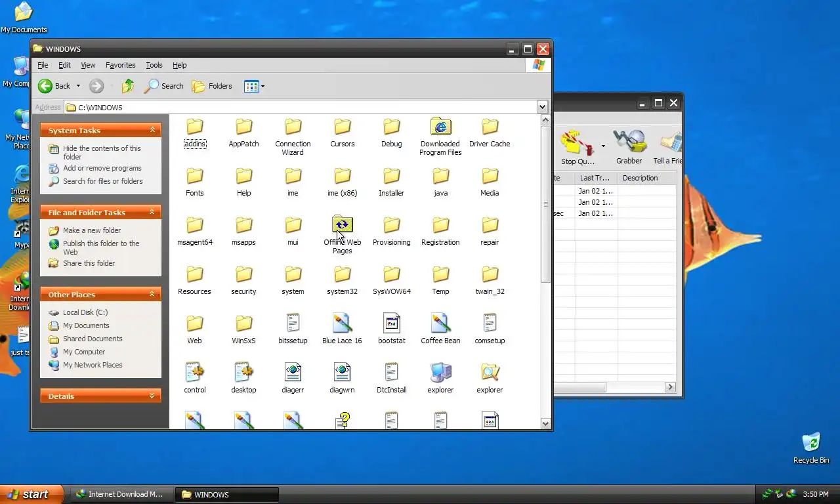The image size is (840, 504).
Task: Expand the Details panel
Action: point(152,396)
